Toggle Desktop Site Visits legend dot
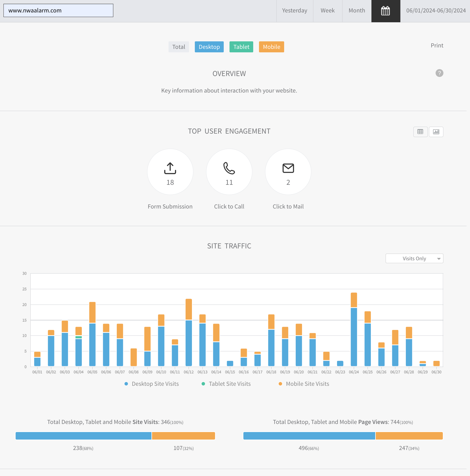 point(126,384)
